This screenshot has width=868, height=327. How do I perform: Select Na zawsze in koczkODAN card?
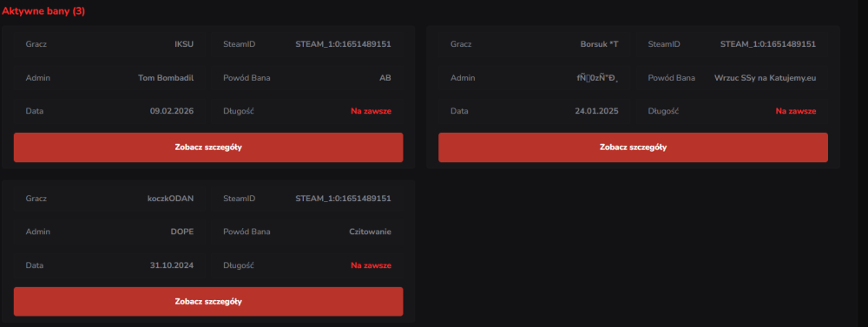click(x=371, y=265)
